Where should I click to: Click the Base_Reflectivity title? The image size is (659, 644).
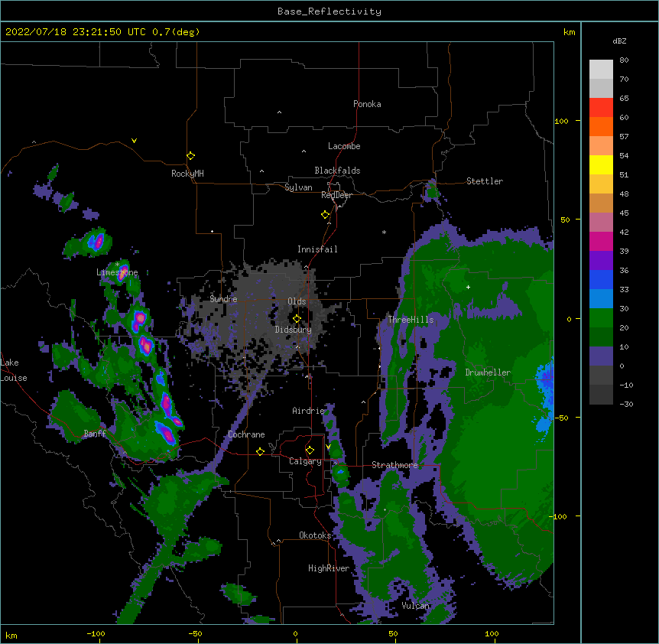[x=329, y=11]
